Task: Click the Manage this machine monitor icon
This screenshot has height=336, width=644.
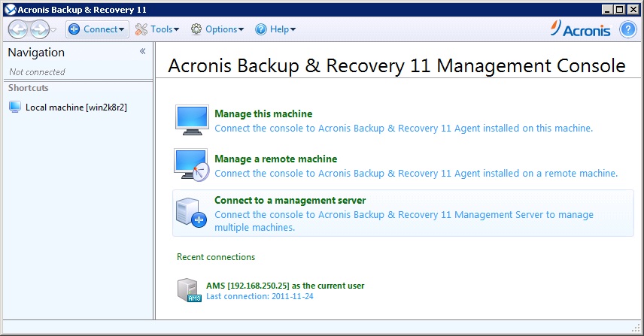Action: [192, 120]
